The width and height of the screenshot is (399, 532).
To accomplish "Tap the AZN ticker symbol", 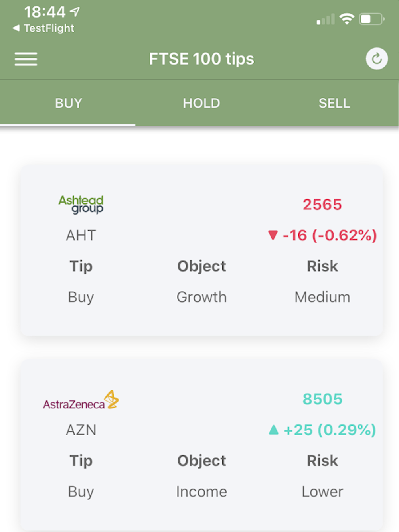I will 81,430.
